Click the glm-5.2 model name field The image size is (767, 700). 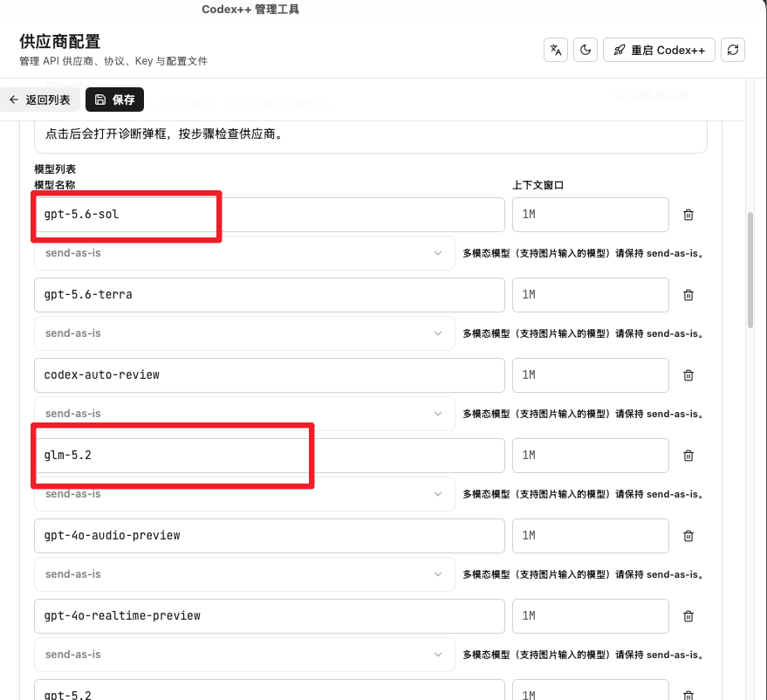[270, 456]
